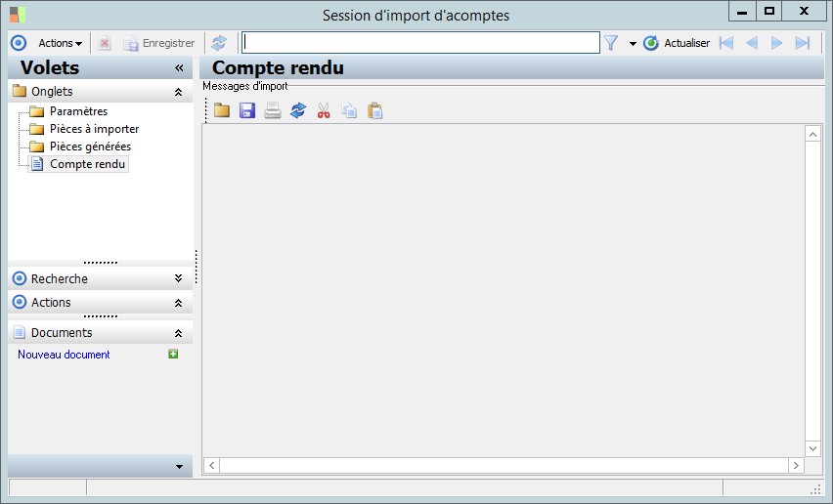Click the resize grip in the status bar corner
This screenshot has height=504, width=833.
(x=815, y=488)
